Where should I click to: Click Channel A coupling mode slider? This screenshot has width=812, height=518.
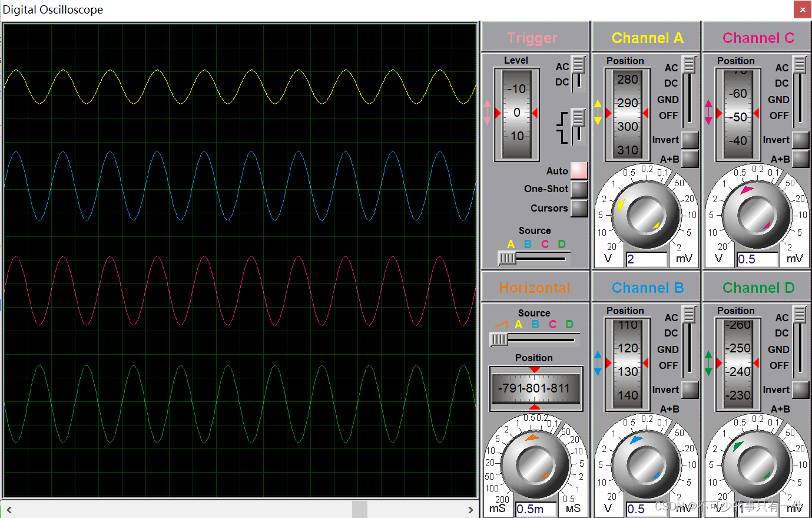point(689,92)
